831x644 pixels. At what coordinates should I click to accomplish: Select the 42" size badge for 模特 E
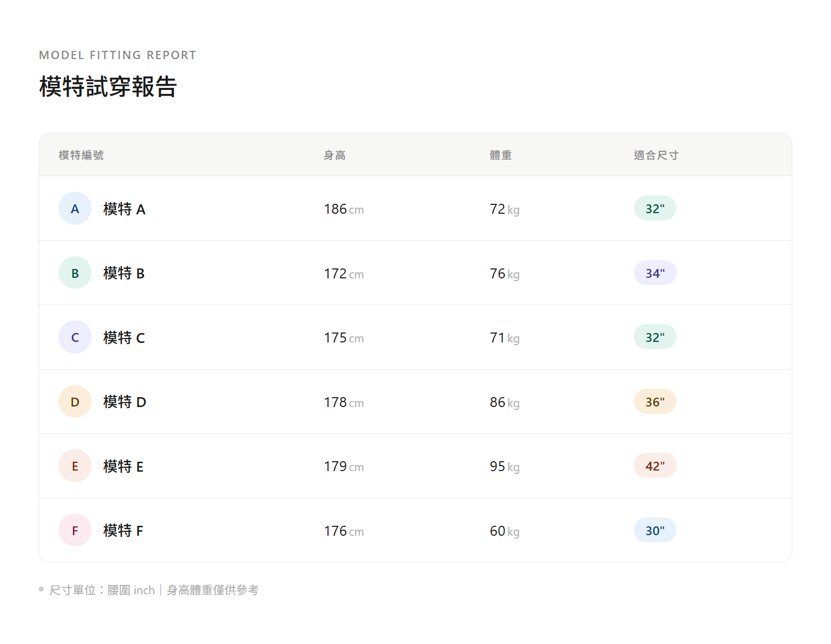(x=655, y=466)
